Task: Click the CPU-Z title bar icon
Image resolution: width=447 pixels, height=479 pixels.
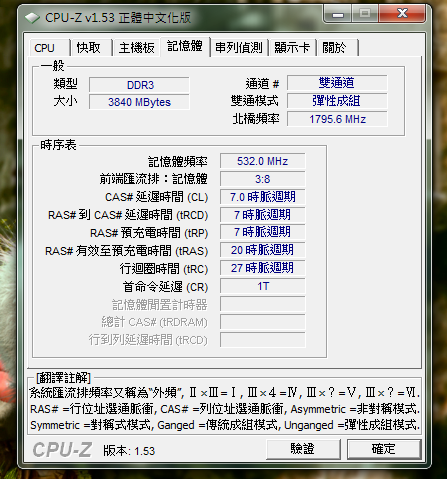Action: point(32,18)
